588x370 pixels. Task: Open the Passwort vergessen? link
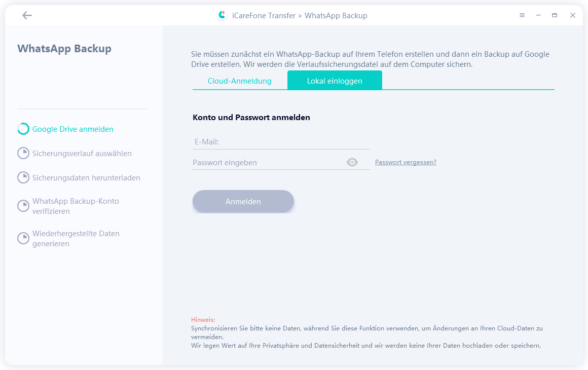click(406, 162)
